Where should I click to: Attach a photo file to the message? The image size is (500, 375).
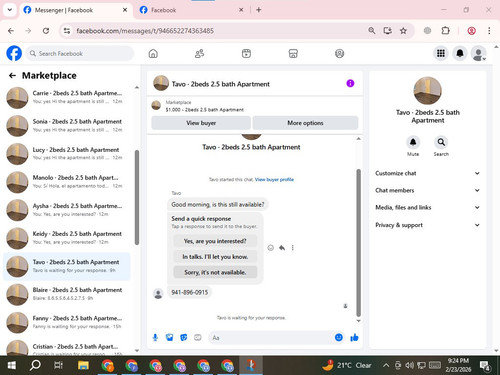[170, 338]
